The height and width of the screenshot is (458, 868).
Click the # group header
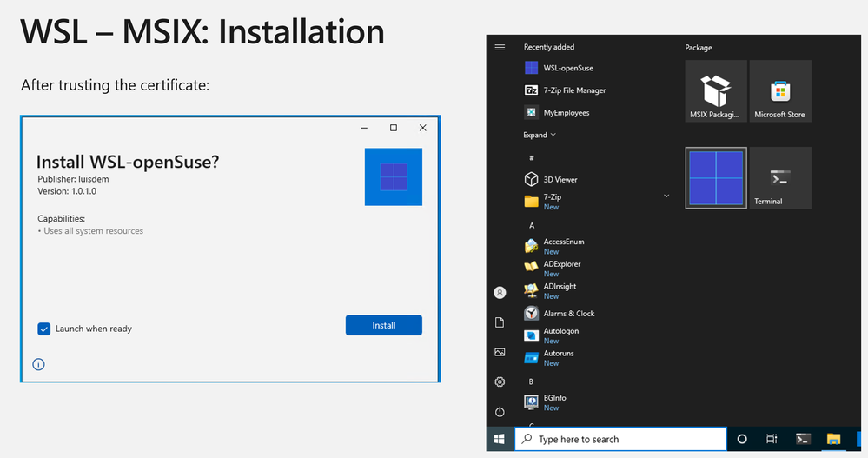click(x=532, y=158)
